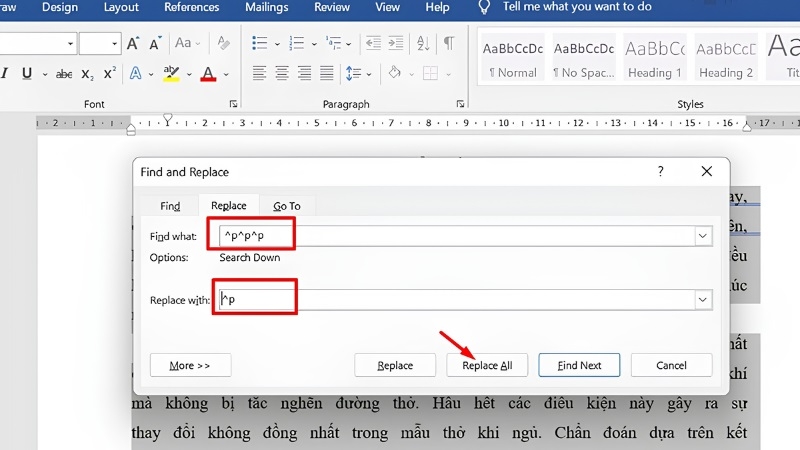
Task: Open dialog help question mark
Action: (661, 171)
